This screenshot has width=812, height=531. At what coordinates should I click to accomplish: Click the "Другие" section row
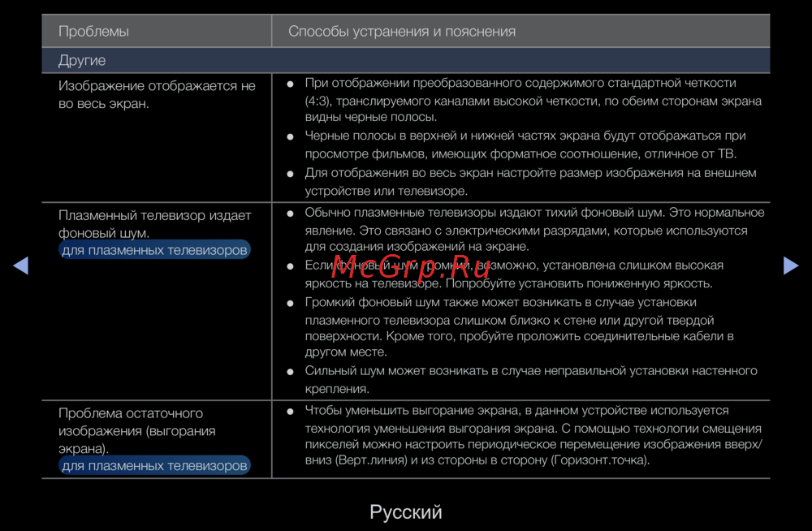pyautogui.click(x=82, y=61)
